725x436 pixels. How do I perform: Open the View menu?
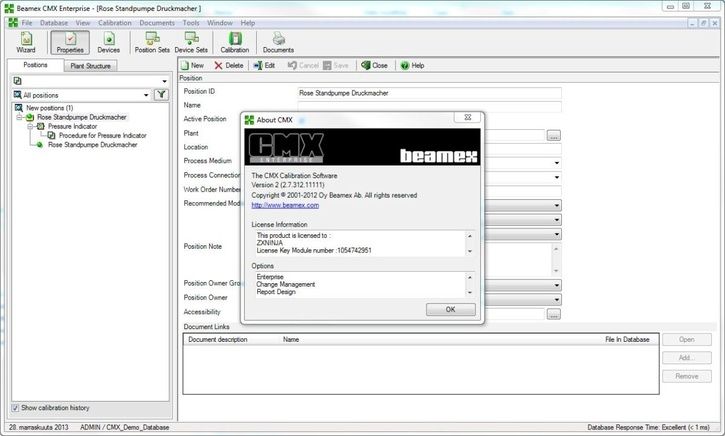(x=83, y=23)
